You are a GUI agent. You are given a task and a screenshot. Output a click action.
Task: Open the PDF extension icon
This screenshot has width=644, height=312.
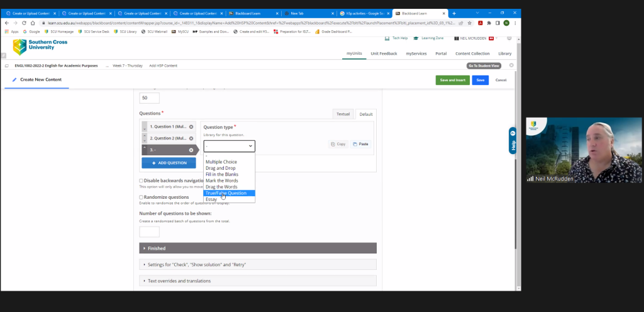tap(480, 23)
